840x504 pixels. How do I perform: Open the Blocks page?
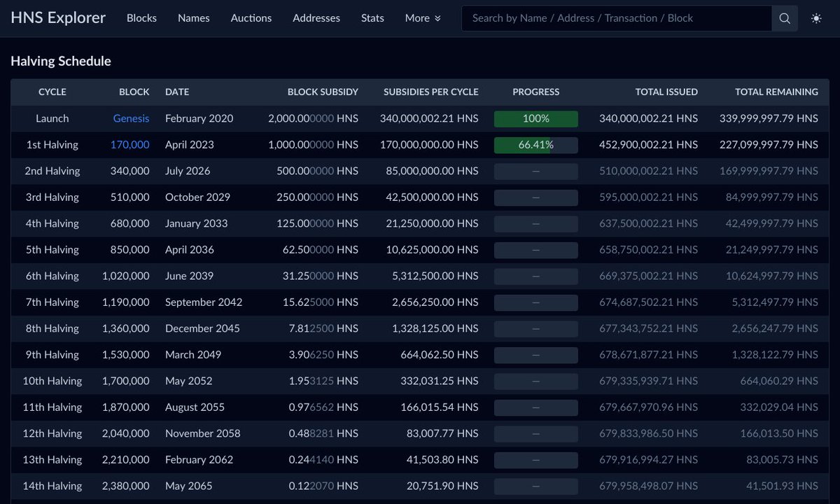(141, 18)
